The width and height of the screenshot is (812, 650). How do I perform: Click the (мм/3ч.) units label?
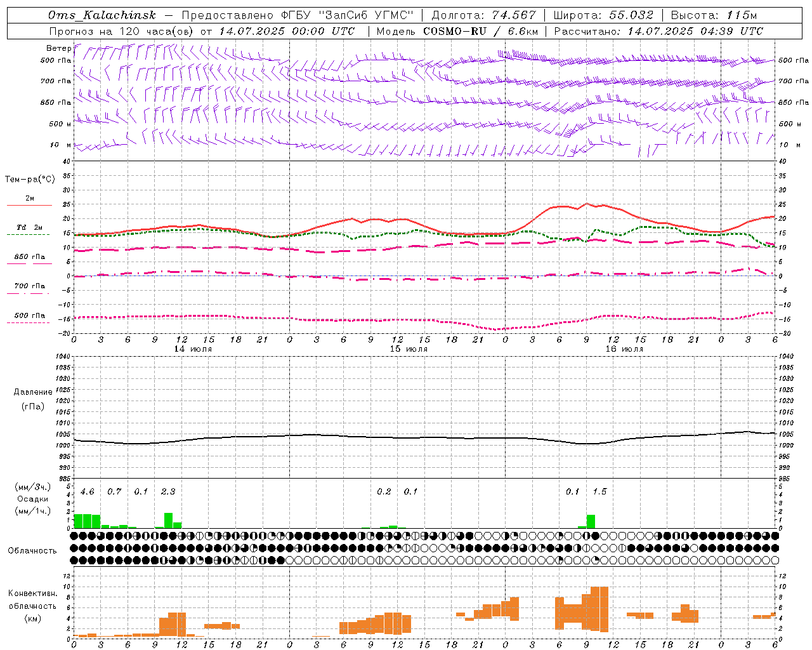click(x=33, y=487)
